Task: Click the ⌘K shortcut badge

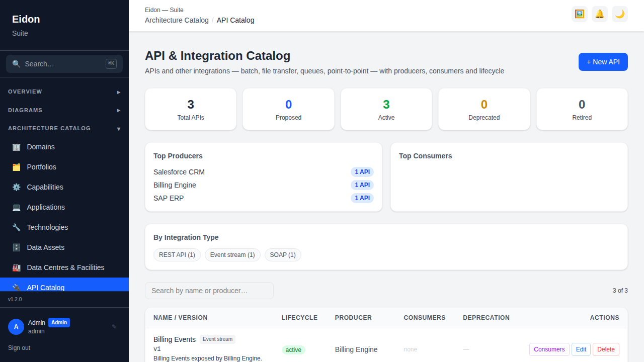Action: [x=111, y=63]
